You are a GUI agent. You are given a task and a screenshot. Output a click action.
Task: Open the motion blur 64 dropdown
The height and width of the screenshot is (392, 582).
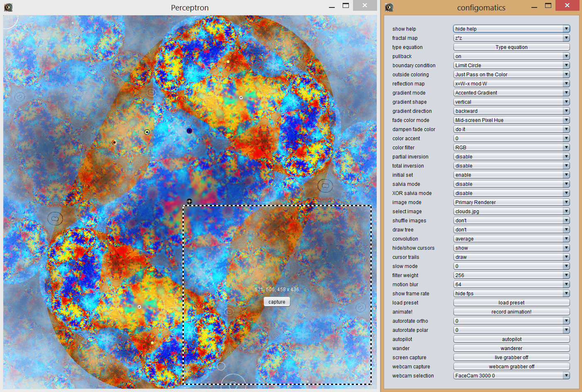[511, 285]
